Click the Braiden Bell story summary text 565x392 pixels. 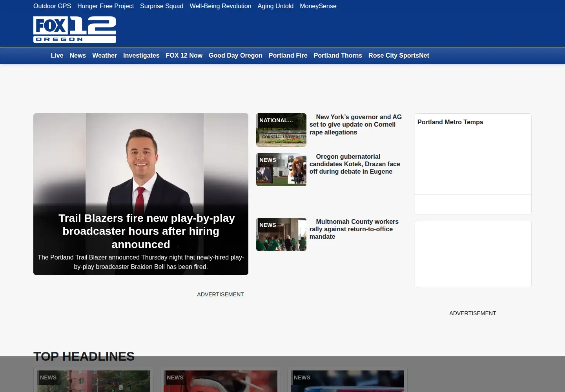coord(141,262)
